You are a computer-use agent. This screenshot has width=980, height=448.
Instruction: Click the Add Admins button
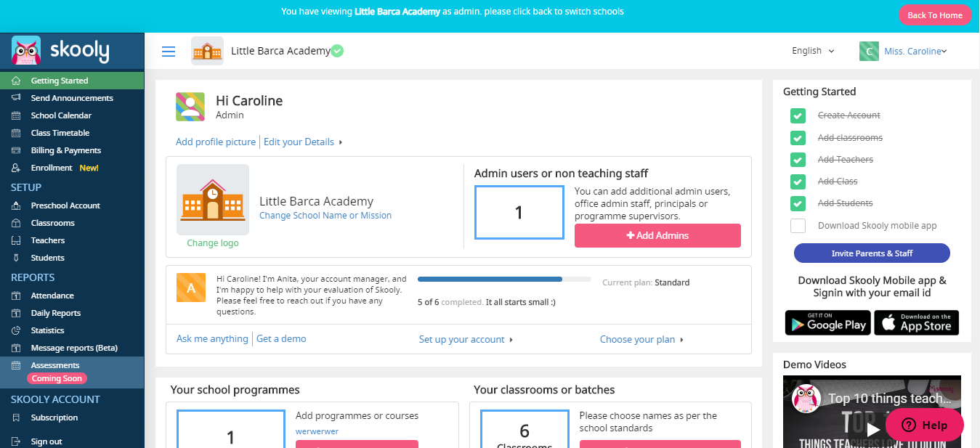[x=657, y=235]
